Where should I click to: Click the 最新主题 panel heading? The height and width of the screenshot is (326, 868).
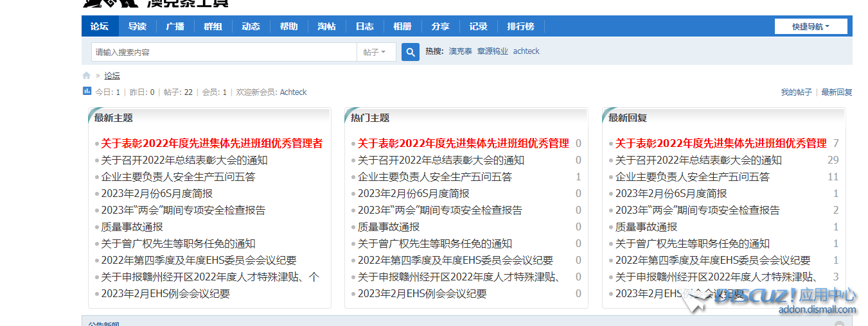[x=114, y=118]
